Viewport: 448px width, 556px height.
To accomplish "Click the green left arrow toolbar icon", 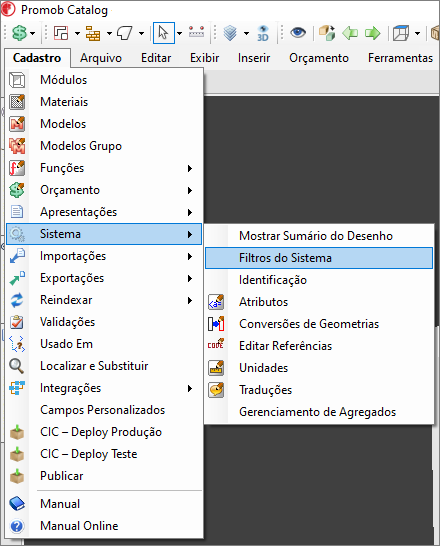I will [350, 33].
